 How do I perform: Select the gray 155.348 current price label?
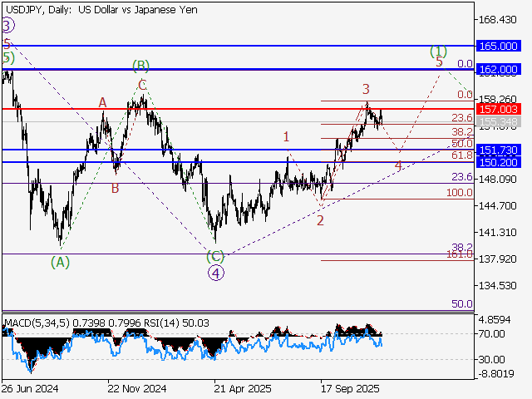click(504, 122)
